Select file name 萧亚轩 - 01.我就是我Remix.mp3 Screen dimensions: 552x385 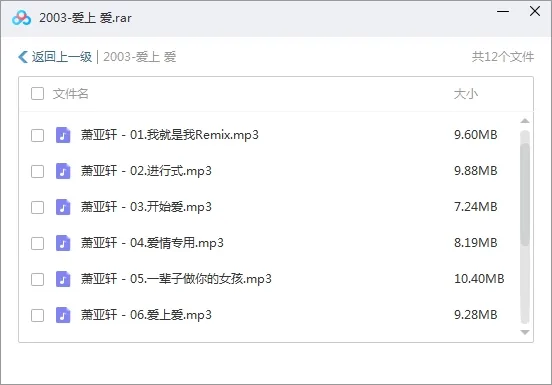170,135
